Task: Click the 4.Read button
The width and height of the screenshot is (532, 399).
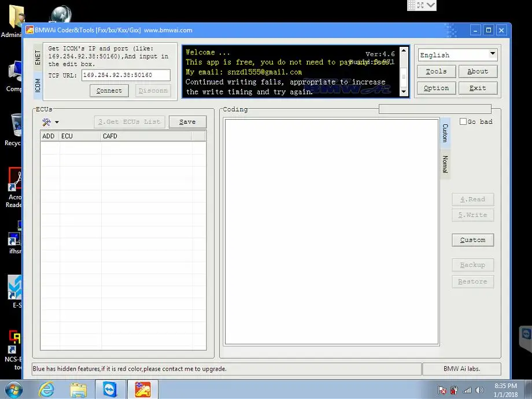Action: [472, 199]
